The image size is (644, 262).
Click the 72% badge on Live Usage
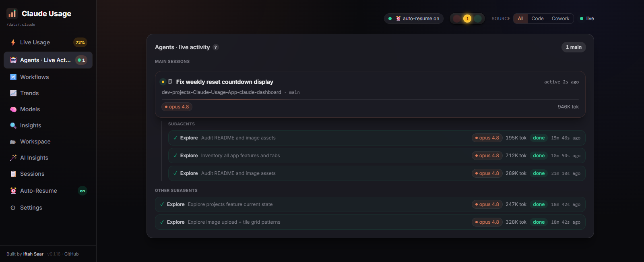click(x=80, y=42)
